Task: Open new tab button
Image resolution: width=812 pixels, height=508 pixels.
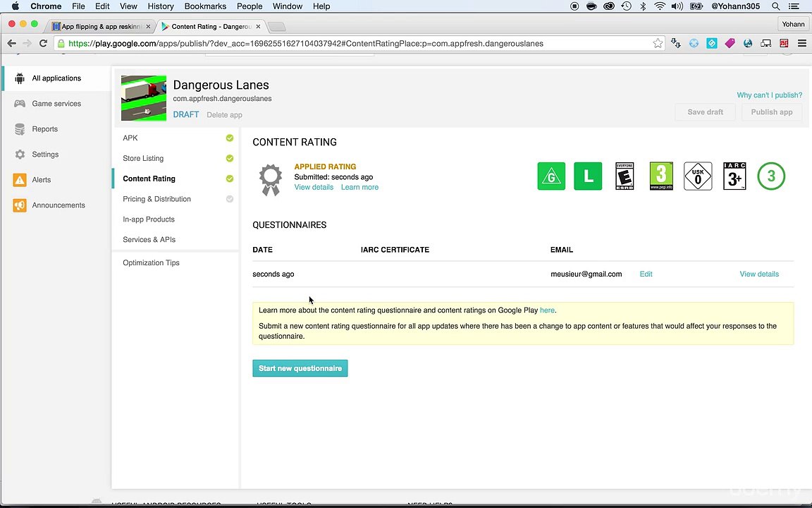Action: [277, 26]
